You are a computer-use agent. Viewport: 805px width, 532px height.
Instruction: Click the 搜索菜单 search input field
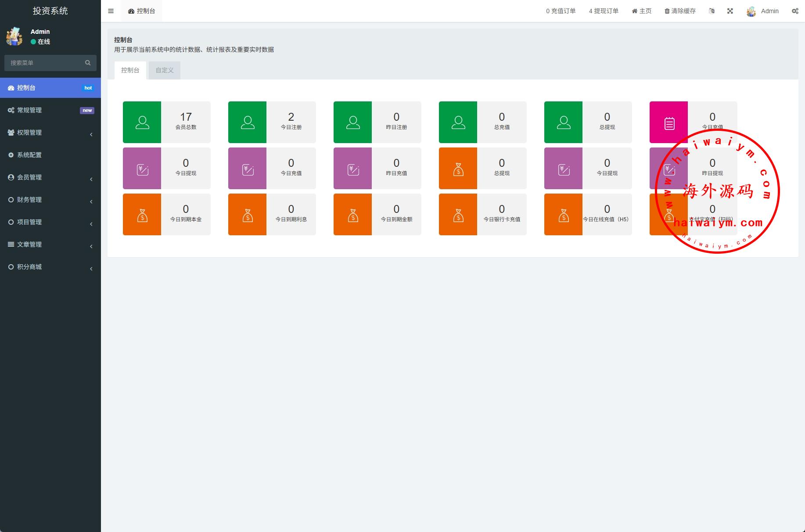(x=44, y=63)
